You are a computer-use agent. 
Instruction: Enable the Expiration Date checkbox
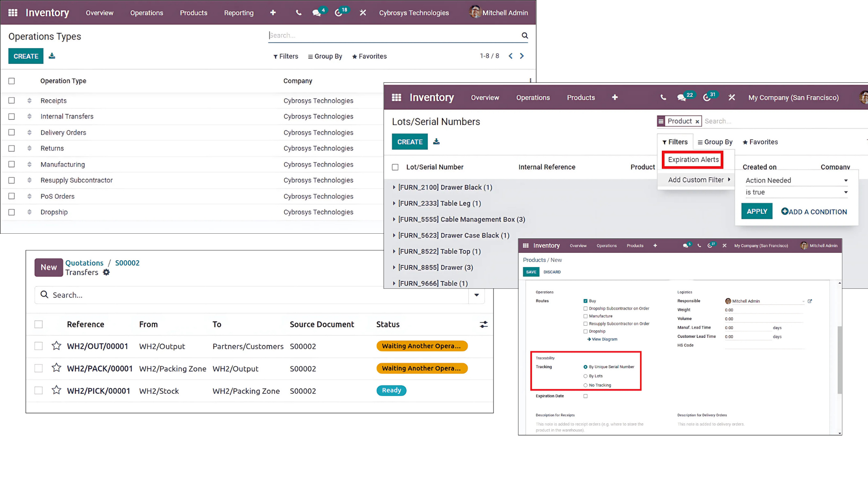click(x=585, y=396)
